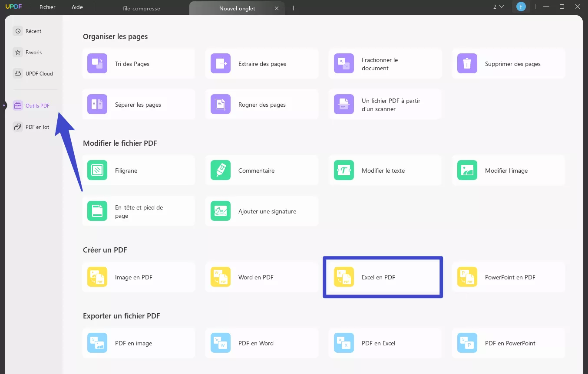Click the PDF en image icon
588x374 pixels.
point(97,343)
